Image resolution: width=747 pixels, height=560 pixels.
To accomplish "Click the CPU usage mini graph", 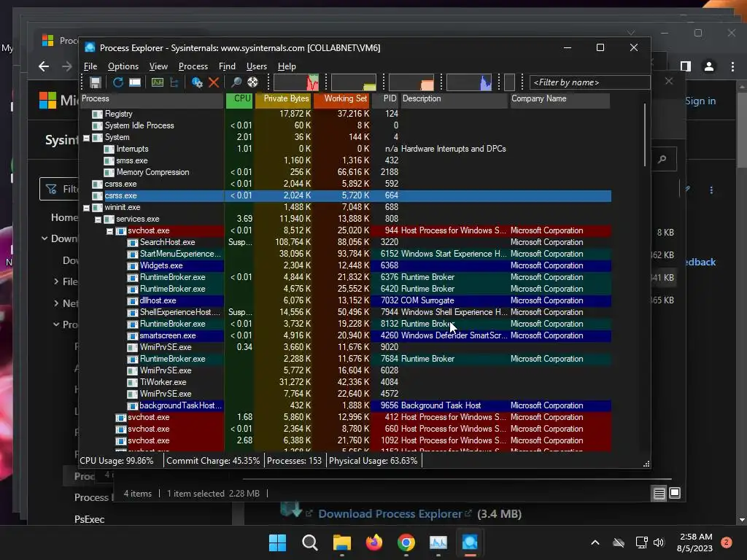I will [x=296, y=82].
